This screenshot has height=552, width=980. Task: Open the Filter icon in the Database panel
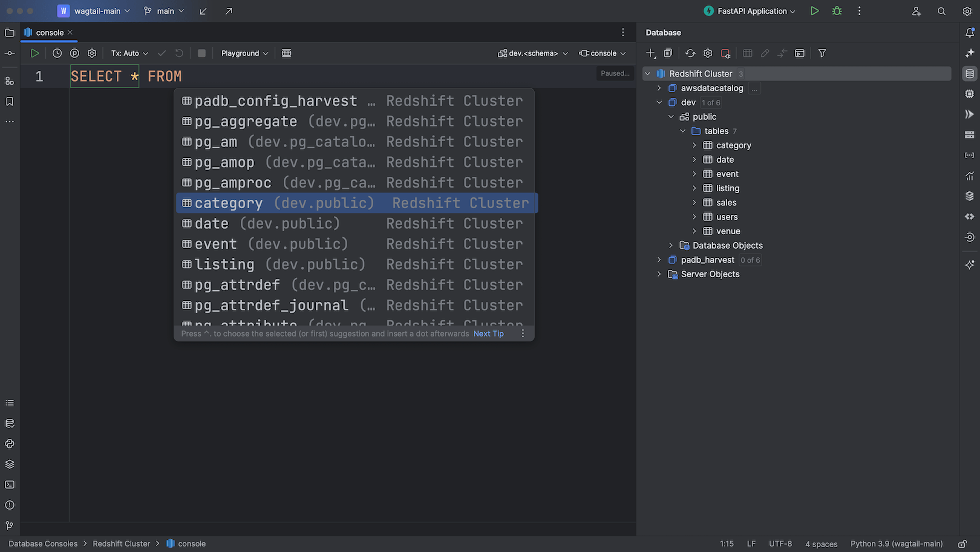click(822, 53)
